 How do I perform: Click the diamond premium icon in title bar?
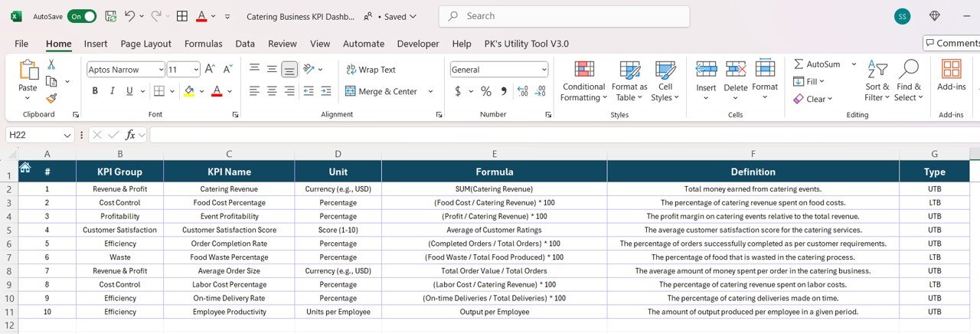click(935, 16)
